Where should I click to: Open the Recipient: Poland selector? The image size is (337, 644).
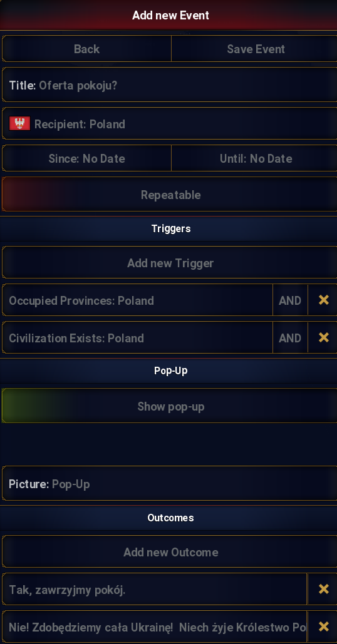point(169,124)
